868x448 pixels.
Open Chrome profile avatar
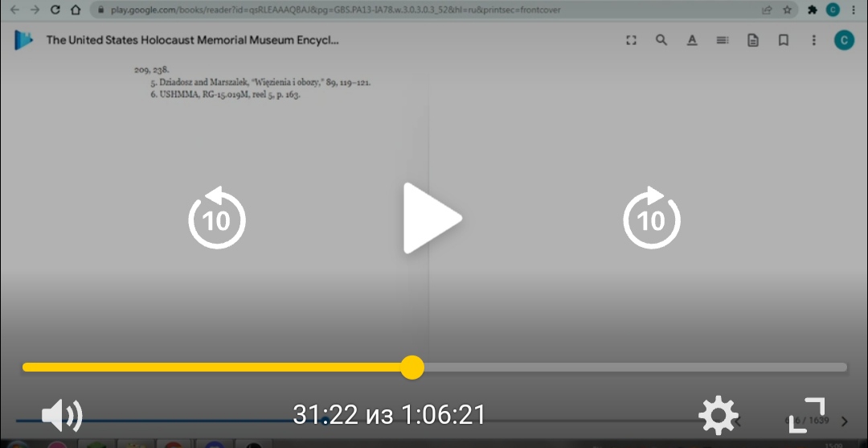pos(833,10)
